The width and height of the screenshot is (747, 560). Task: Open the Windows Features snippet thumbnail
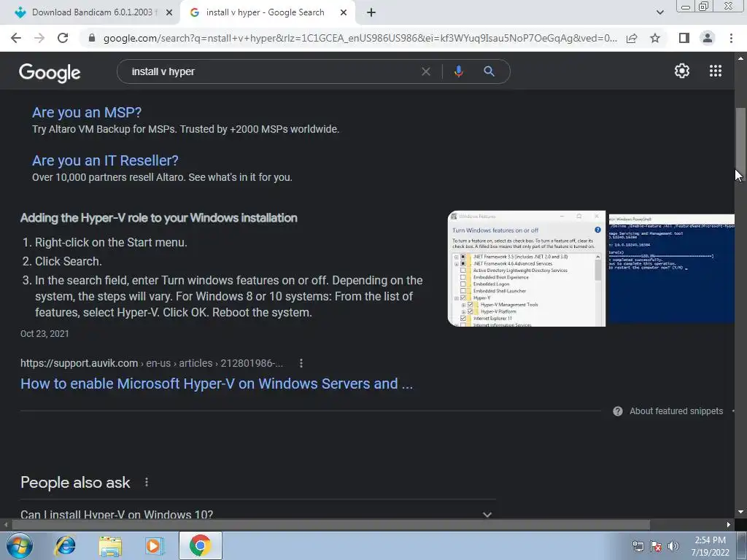pyautogui.click(x=527, y=268)
